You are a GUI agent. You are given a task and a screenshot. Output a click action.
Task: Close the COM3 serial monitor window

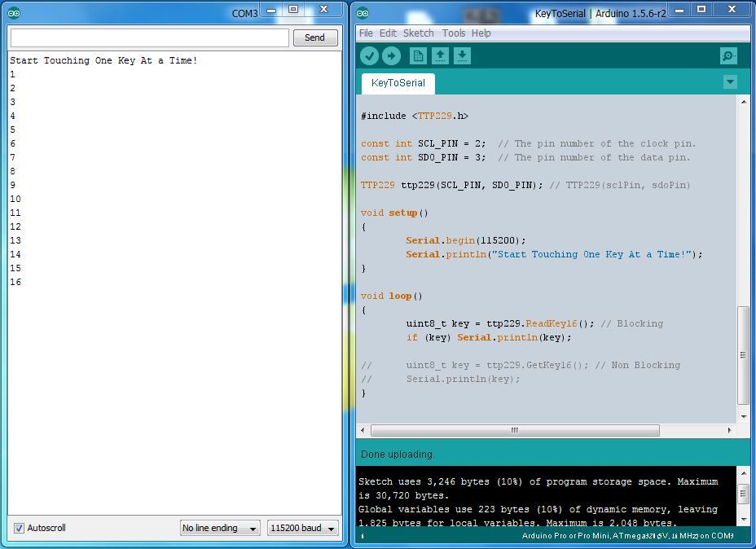[x=324, y=10]
